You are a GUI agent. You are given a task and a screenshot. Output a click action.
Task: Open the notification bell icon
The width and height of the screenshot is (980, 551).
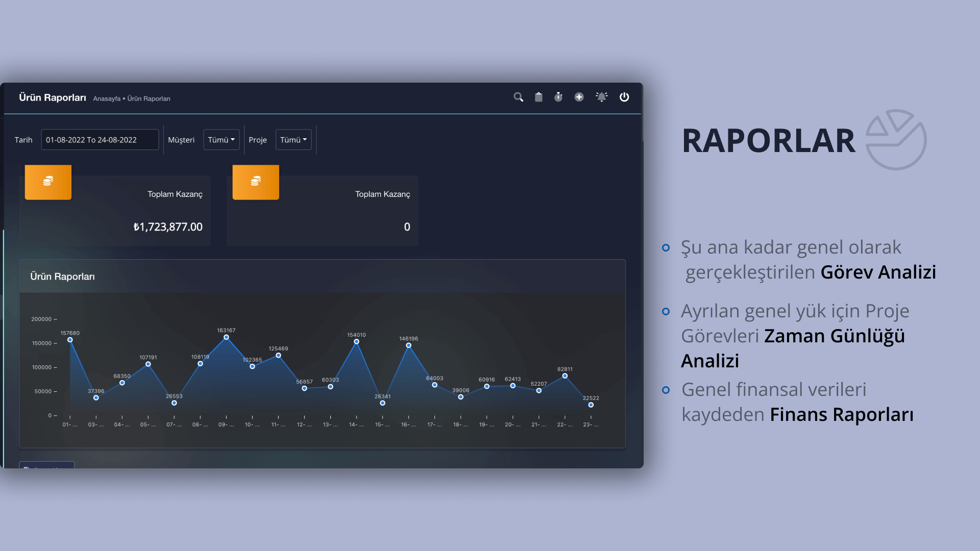(x=602, y=97)
